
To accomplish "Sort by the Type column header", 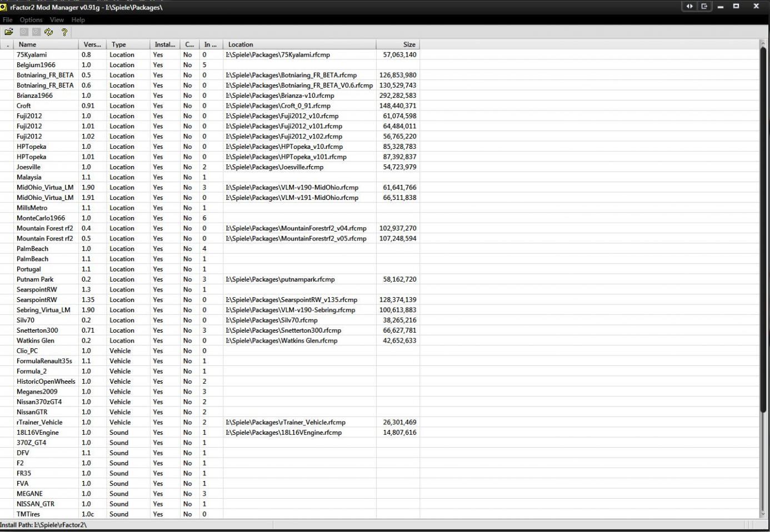I will [128, 44].
